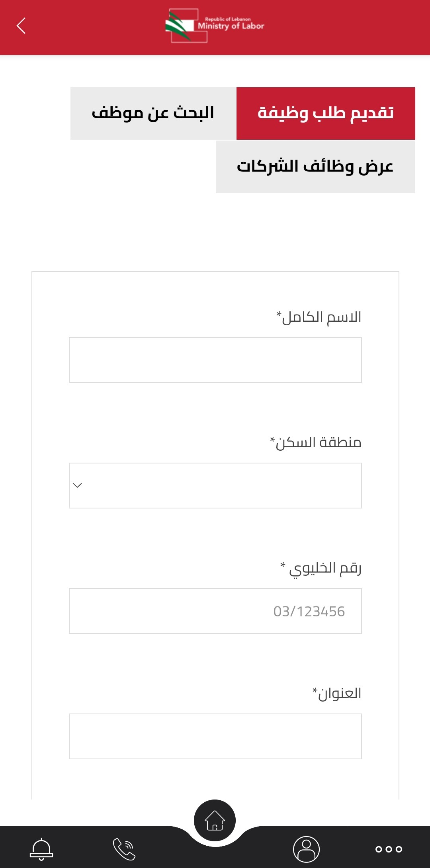This screenshot has width=430, height=868.
Task: Tap the رقم الخليوي label text
Action: [x=321, y=568]
